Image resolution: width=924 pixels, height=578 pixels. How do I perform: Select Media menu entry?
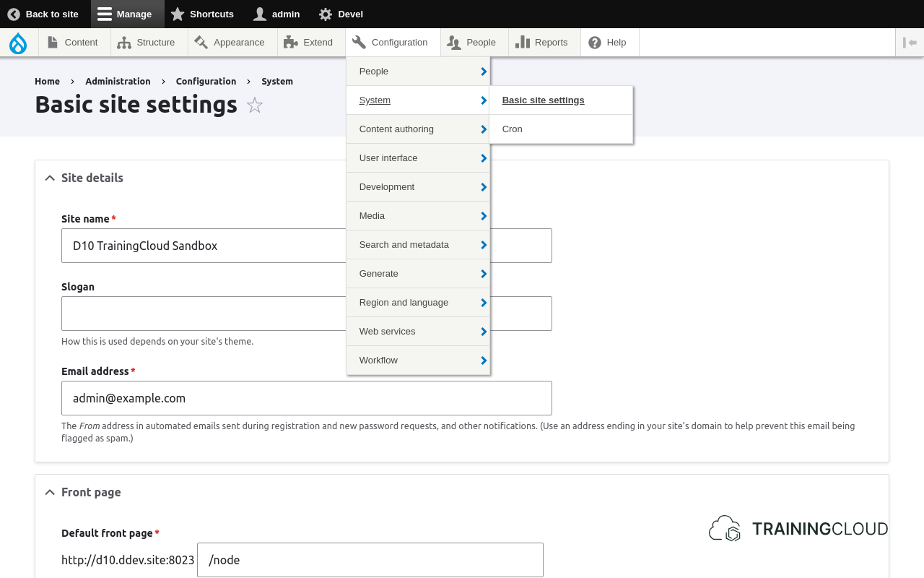click(x=418, y=216)
